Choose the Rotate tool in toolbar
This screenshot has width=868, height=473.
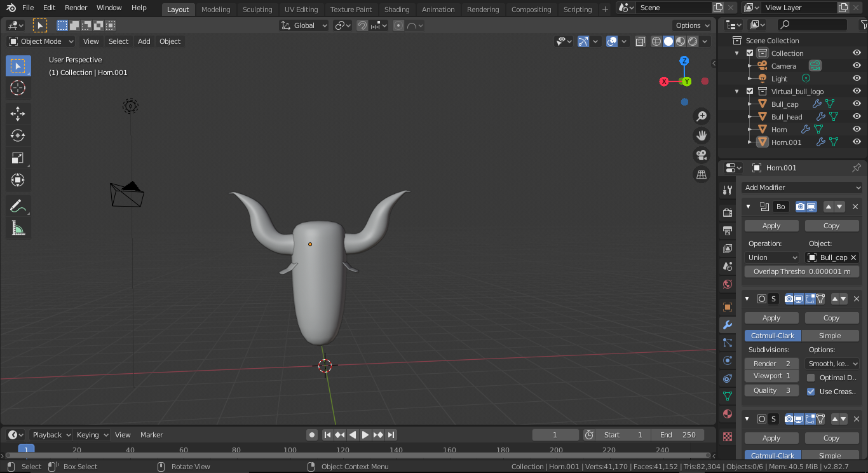18,135
